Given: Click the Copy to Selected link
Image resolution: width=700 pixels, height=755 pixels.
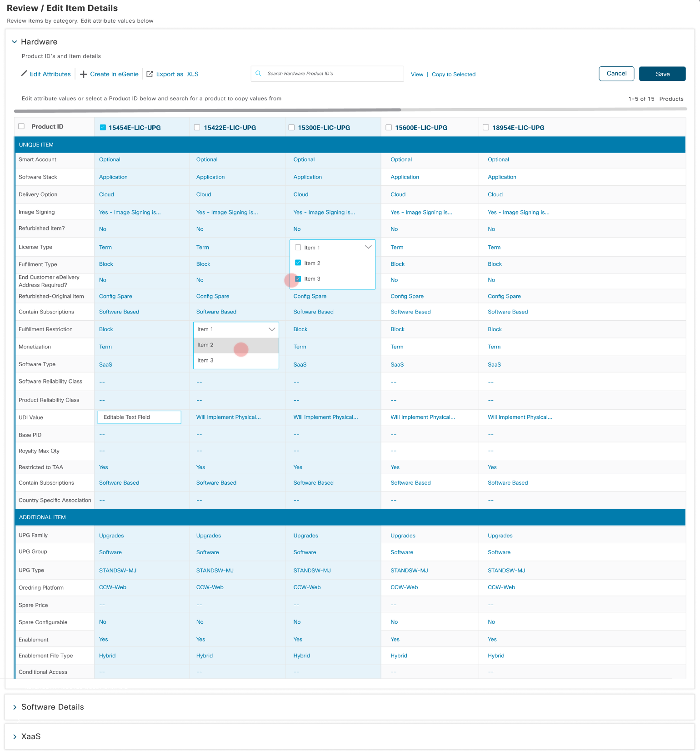Looking at the screenshot, I should [x=453, y=75].
